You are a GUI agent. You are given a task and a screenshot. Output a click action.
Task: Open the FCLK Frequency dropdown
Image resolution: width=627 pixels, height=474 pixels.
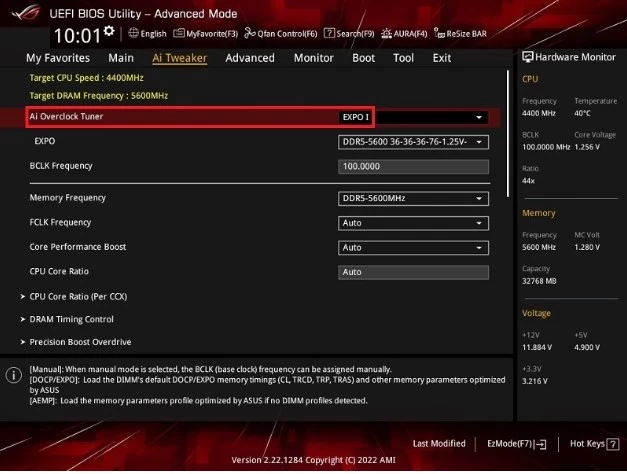click(414, 222)
